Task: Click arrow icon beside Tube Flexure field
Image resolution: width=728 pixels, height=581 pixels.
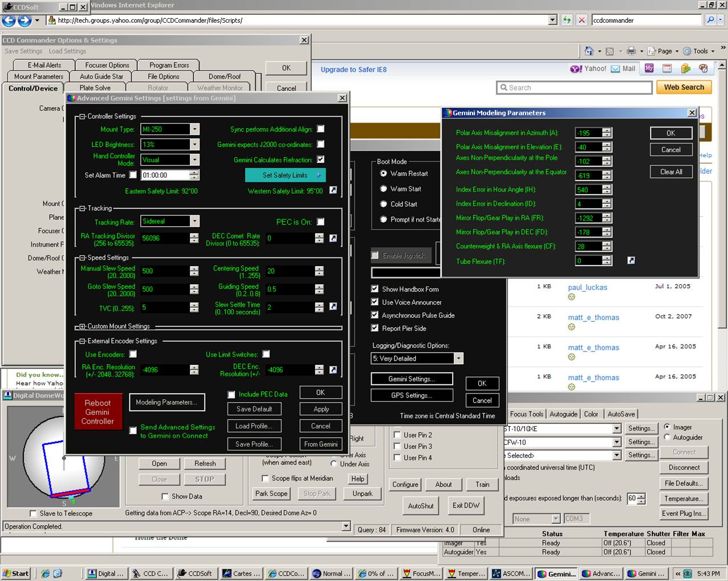Action: (x=631, y=260)
